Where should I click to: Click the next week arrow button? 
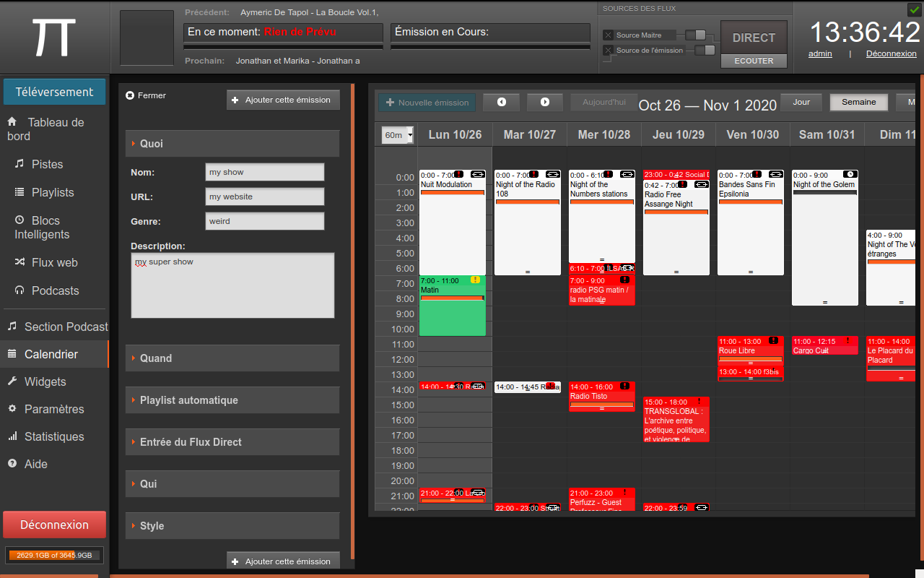(545, 102)
